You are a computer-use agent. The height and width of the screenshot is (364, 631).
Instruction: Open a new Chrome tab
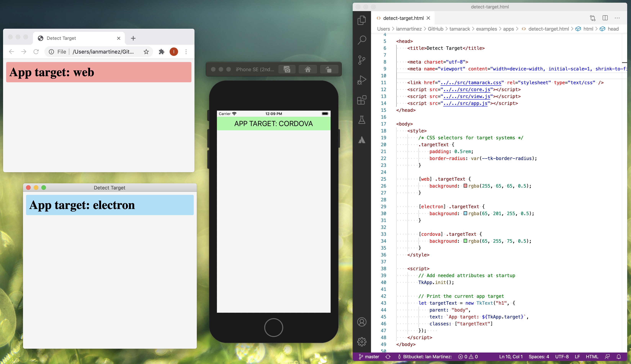pyautogui.click(x=133, y=38)
